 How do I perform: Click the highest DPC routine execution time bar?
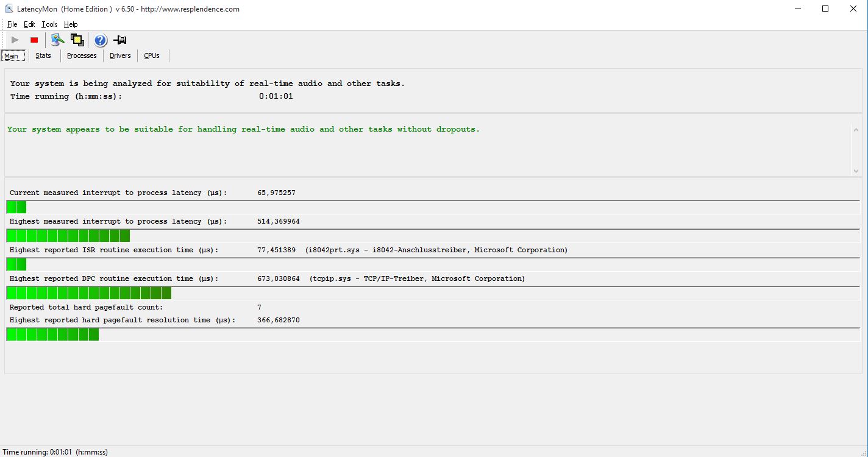click(433, 293)
